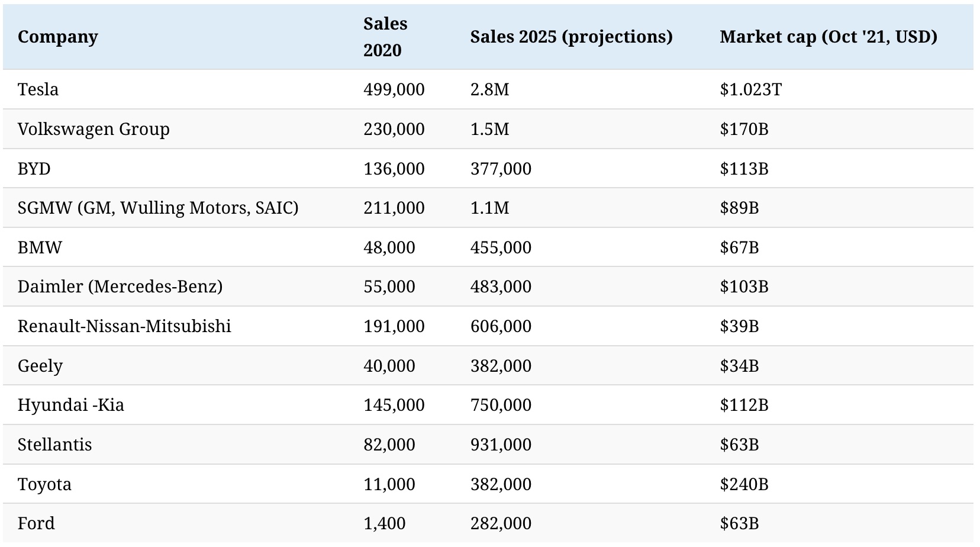Click the Company column header
This screenshot has width=980, height=547.
click(x=57, y=37)
